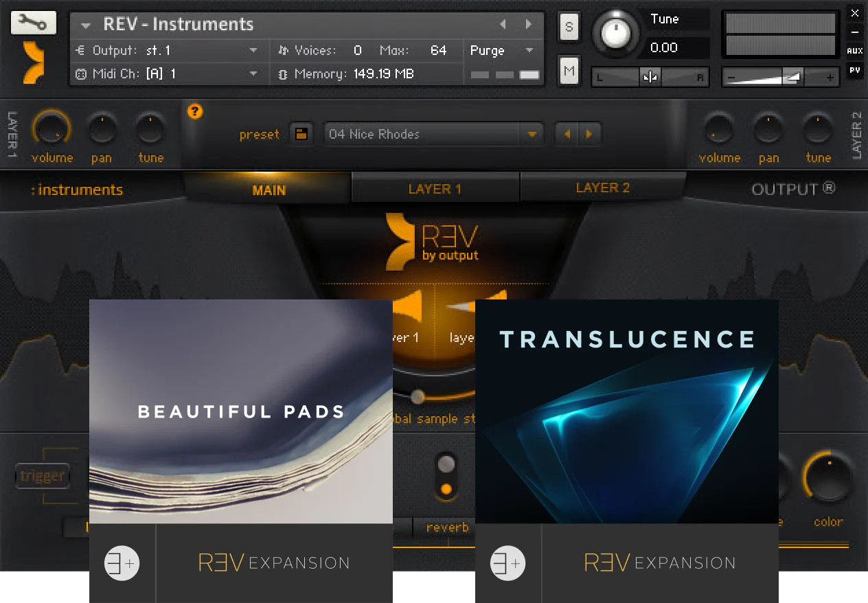This screenshot has height=603, width=868.
Task: Click the wrench icon to edit the instrument
Action: (x=33, y=22)
